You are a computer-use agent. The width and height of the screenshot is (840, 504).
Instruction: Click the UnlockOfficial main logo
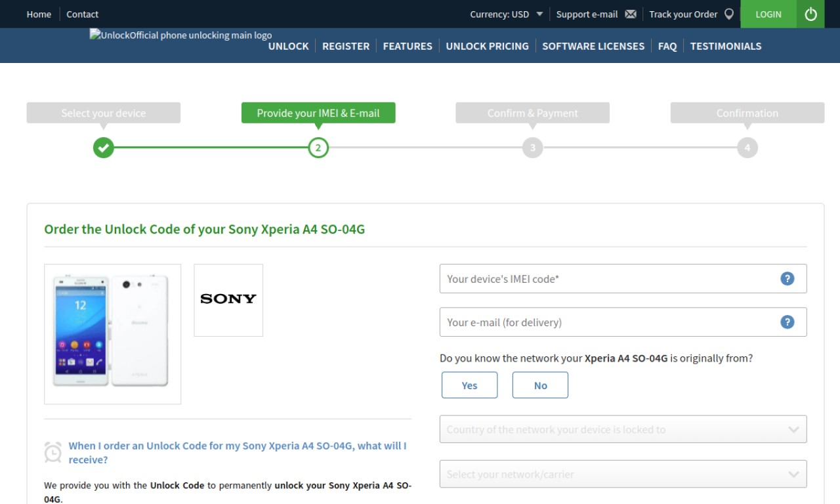tap(181, 35)
